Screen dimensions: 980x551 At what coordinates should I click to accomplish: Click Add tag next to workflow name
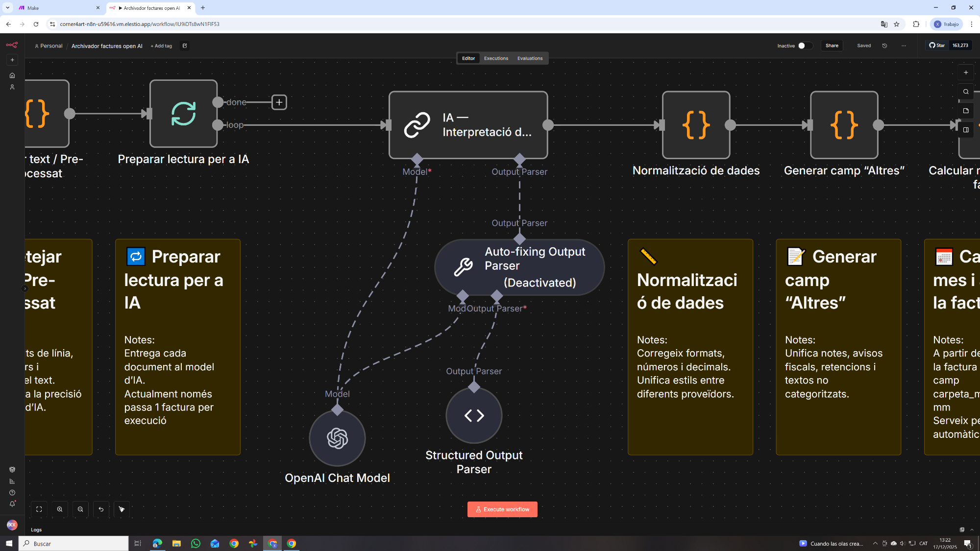click(x=161, y=46)
